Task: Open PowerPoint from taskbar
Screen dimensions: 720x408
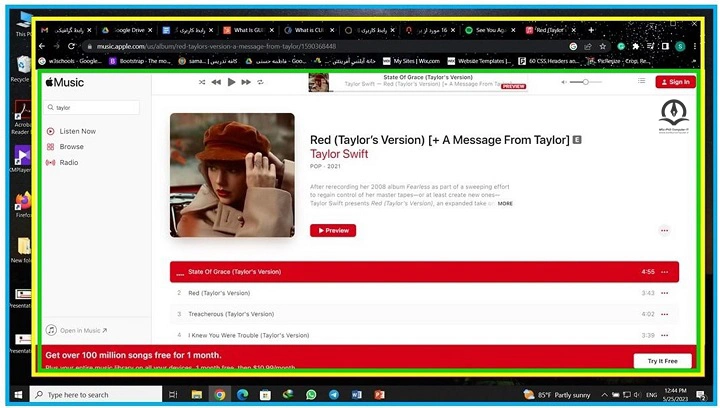Action: (x=379, y=395)
